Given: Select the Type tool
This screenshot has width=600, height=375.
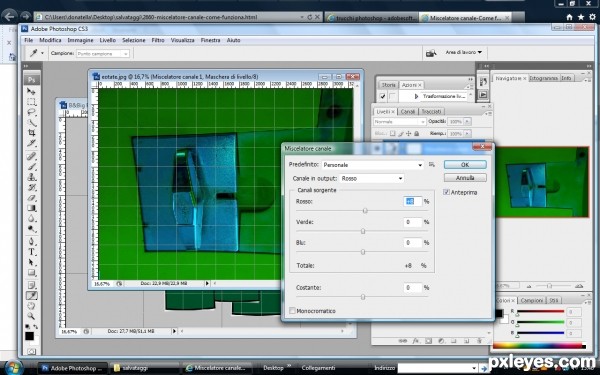Looking at the screenshot, I should tap(31, 252).
